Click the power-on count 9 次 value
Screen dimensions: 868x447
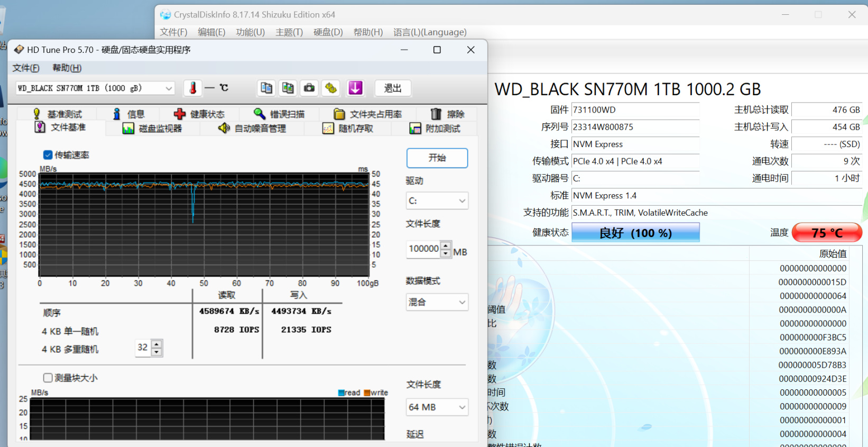coord(827,161)
